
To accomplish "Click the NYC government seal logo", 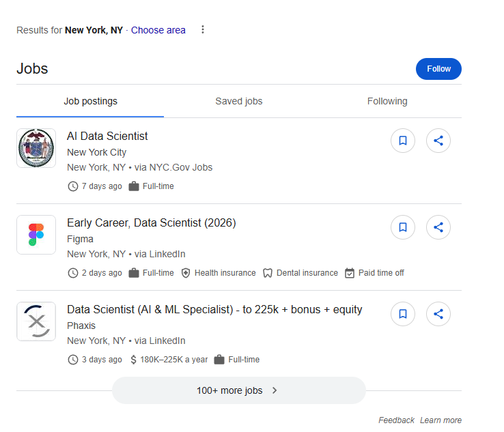I will [x=36, y=148].
